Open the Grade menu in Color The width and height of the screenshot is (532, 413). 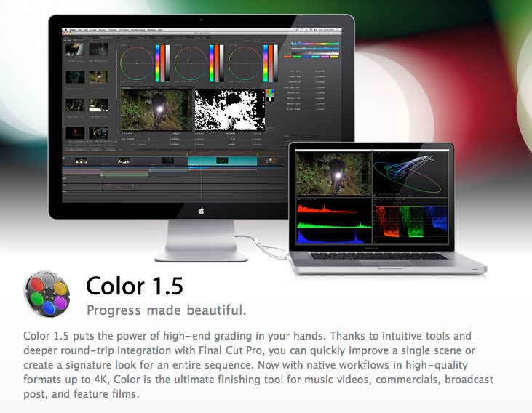click(93, 30)
